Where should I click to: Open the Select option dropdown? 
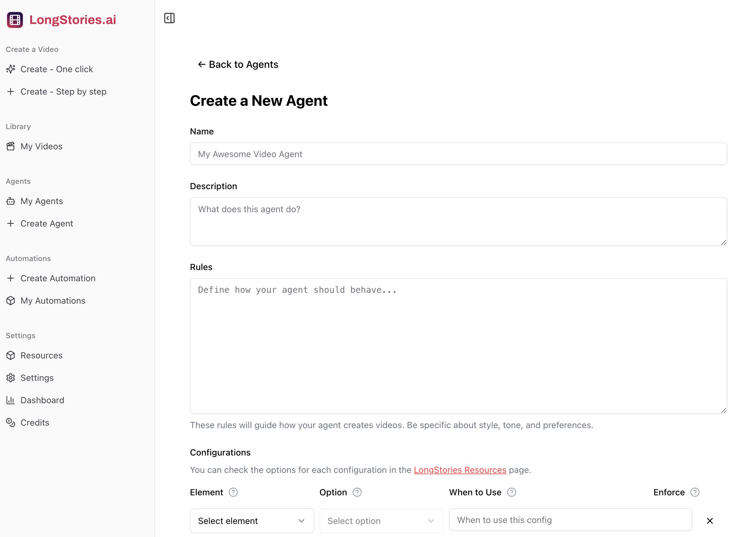point(381,521)
